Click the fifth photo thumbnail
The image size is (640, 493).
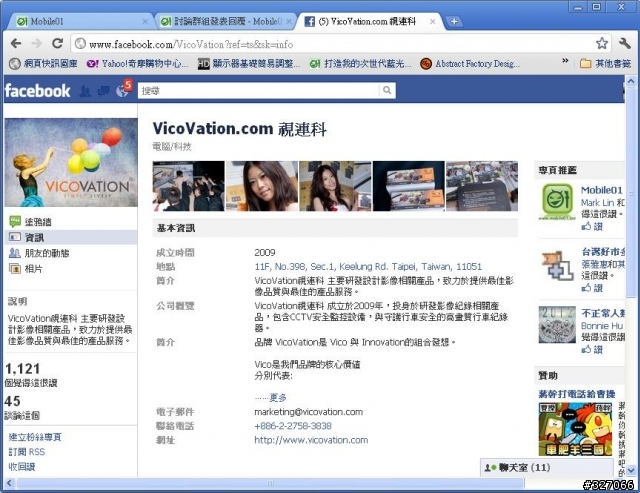pyautogui.click(x=482, y=186)
